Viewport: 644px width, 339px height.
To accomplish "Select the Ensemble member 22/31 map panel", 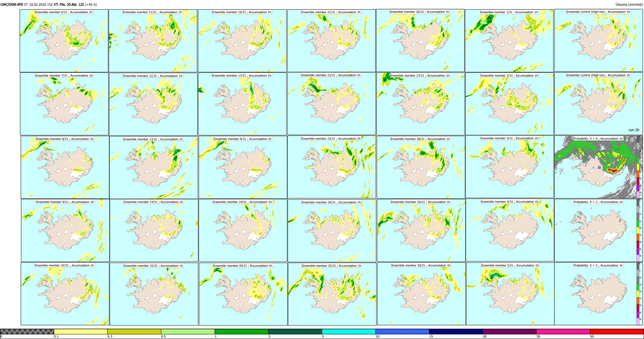I will point(331,104).
